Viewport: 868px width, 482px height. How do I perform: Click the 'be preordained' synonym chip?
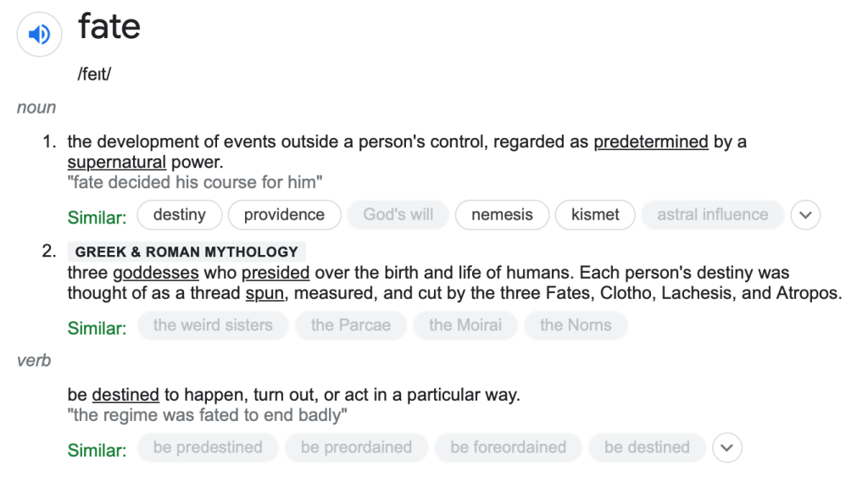(x=356, y=447)
